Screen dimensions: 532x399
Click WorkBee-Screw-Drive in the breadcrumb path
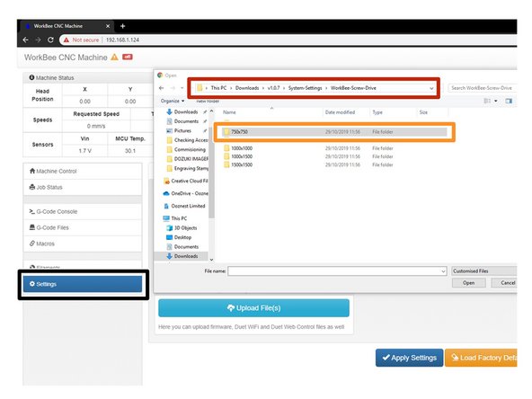click(353, 88)
